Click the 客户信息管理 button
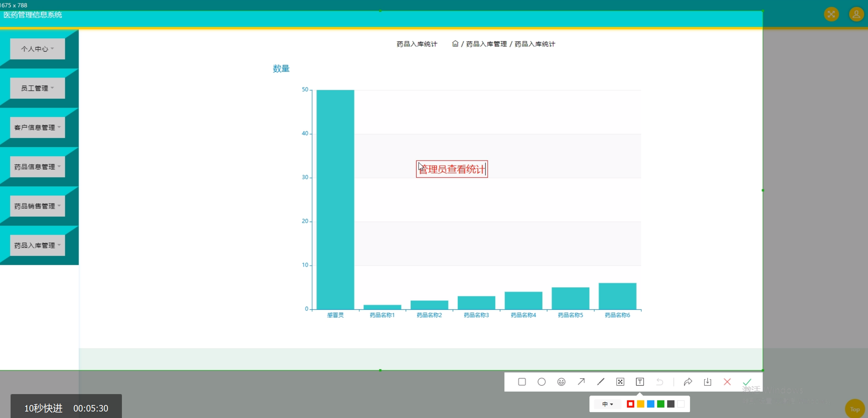Image resolution: width=868 pixels, height=418 pixels. point(38,127)
